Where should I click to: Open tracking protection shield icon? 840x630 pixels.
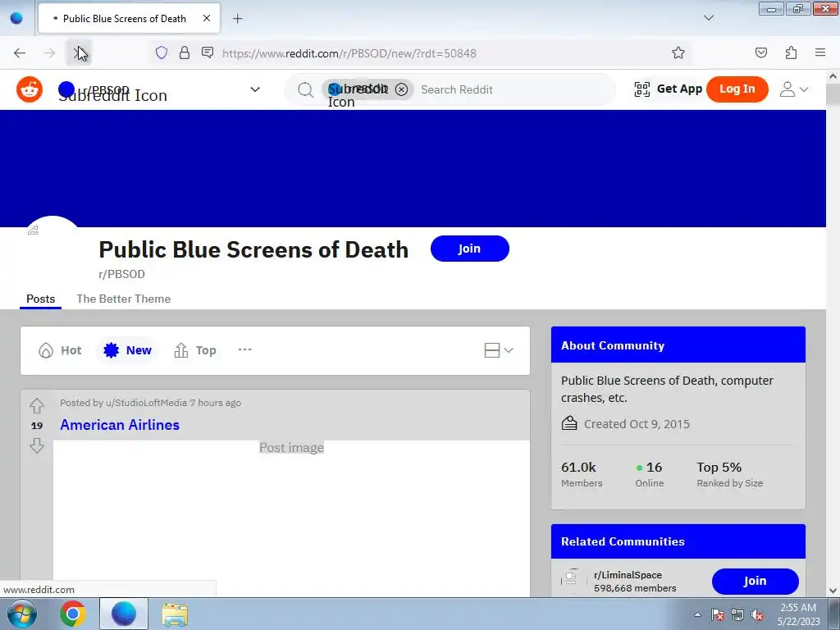pos(162,52)
